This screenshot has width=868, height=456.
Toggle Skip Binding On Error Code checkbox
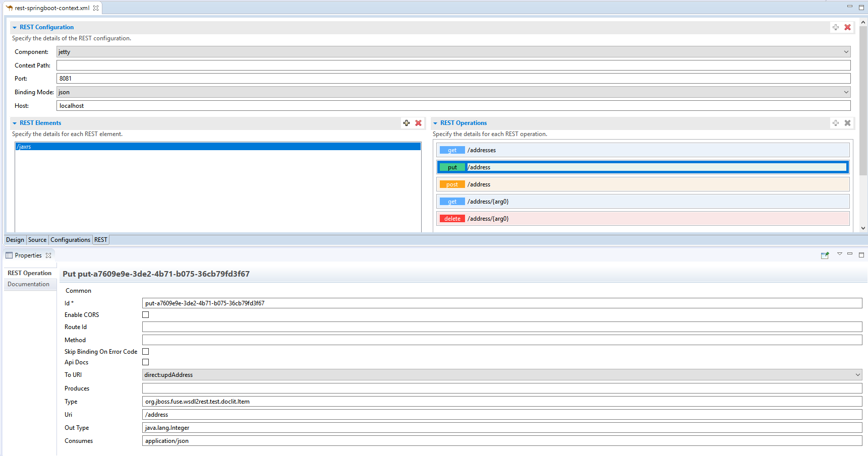(x=146, y=352)
